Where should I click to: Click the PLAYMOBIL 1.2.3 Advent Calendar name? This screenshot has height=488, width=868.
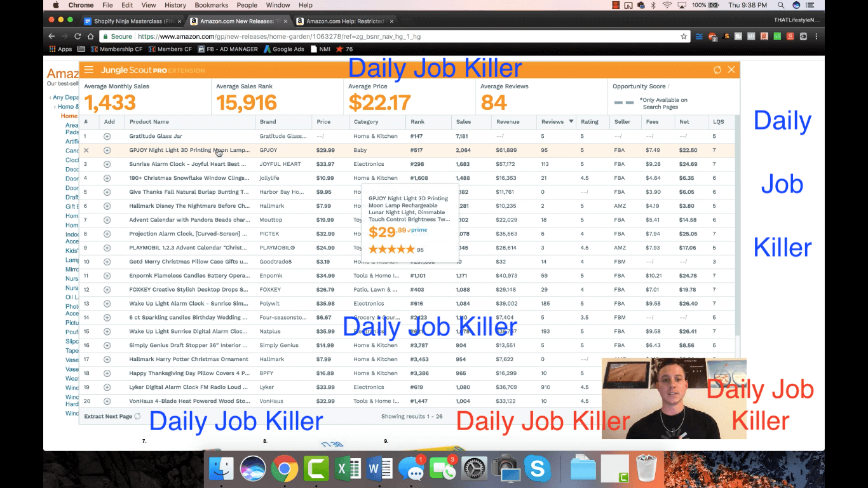point(189,248)
